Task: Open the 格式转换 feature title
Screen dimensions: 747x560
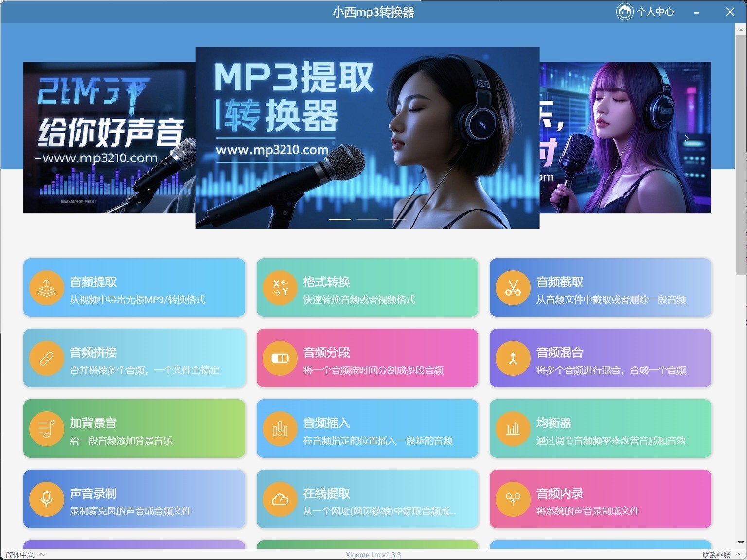Action: tap(327, 282)
